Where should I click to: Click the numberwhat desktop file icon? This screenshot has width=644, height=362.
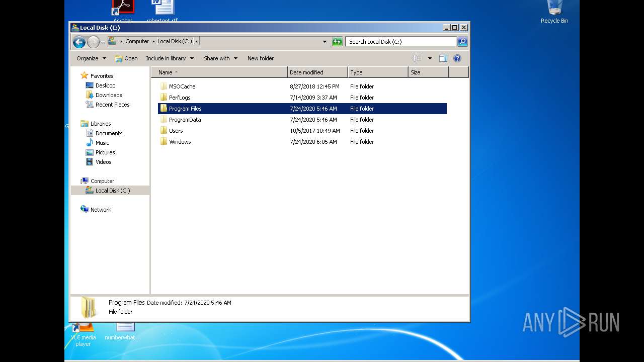(x=123, y=332)
